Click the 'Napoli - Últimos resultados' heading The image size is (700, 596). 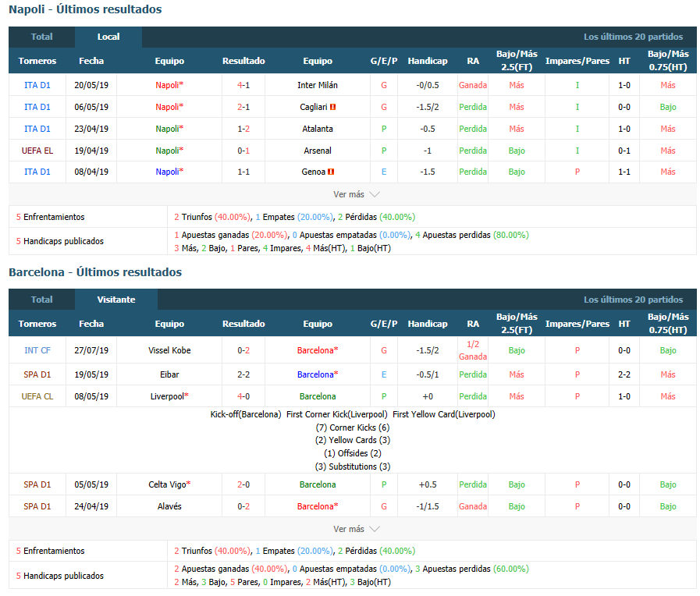pos(85,9)
